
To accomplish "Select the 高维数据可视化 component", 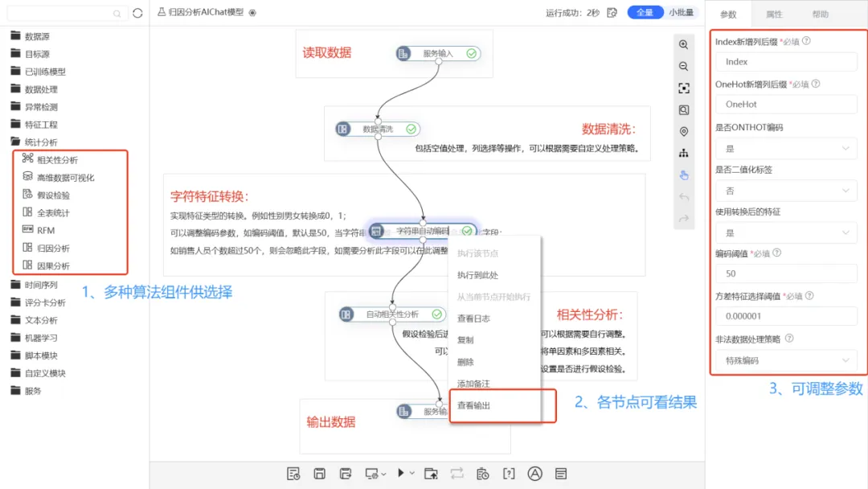I will [58, 177].
